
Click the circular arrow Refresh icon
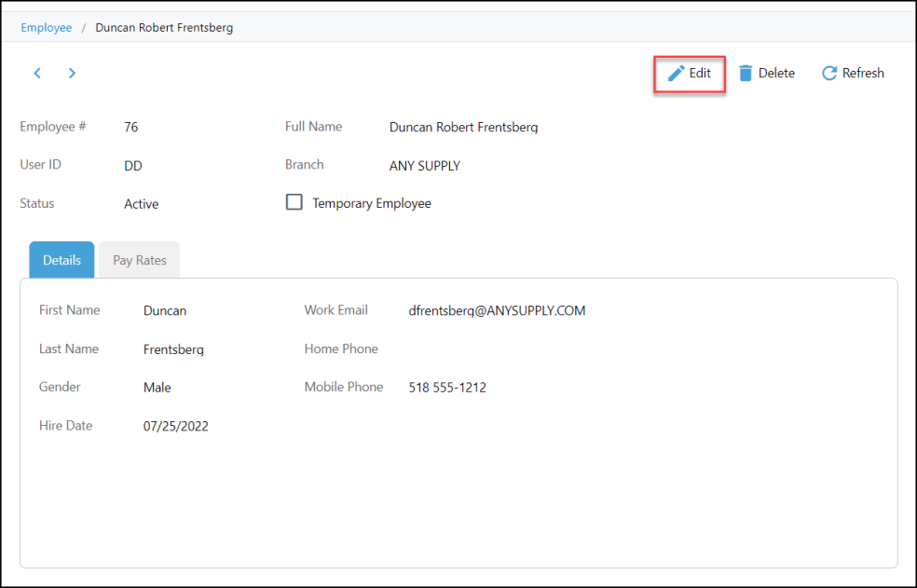pyautogui.click(x=828, y=73)
